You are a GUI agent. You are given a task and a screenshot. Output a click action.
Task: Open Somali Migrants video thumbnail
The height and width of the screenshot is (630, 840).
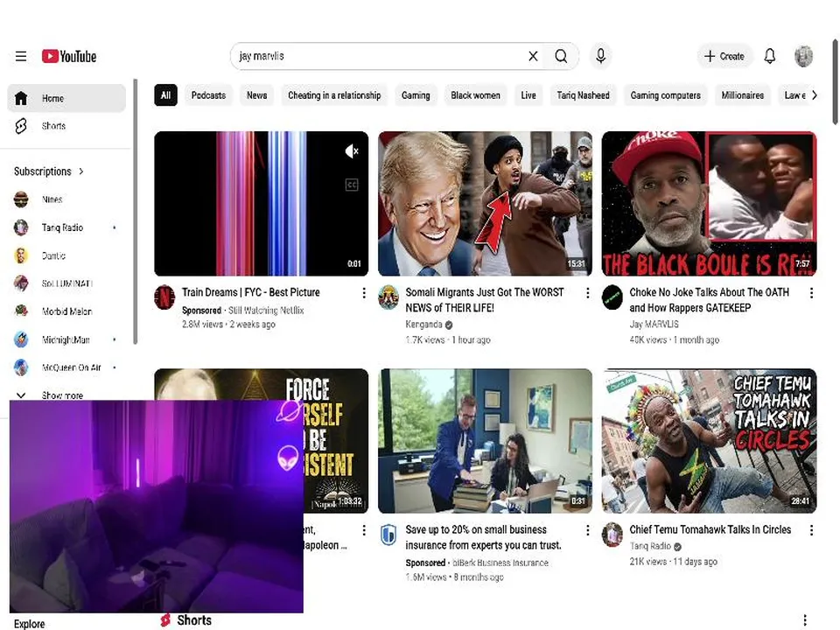point(486,204)
